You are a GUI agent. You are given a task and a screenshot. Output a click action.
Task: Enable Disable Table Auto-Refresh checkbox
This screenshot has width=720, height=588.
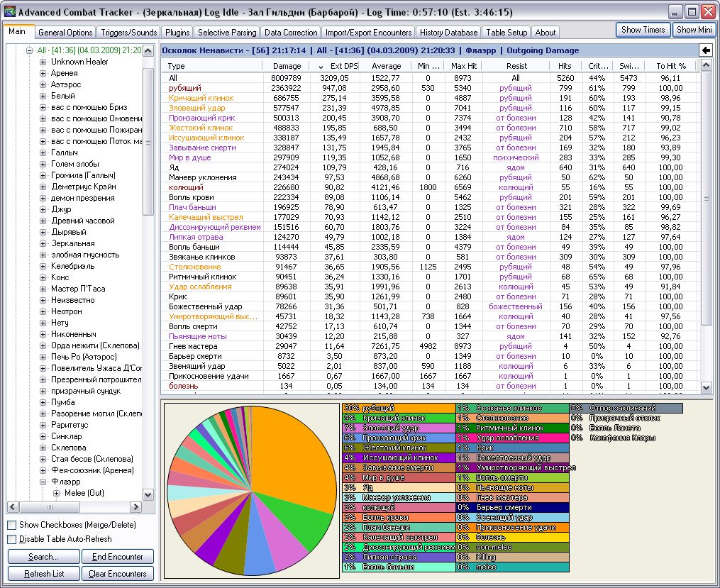pos(12,539)
